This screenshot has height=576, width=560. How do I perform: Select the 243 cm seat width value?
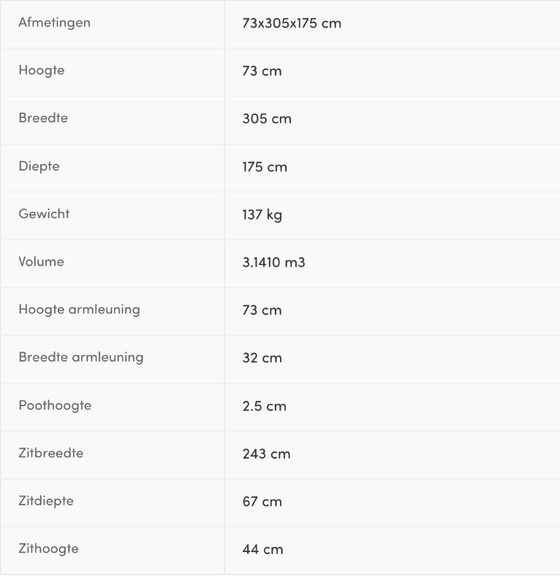coord(266,454)
